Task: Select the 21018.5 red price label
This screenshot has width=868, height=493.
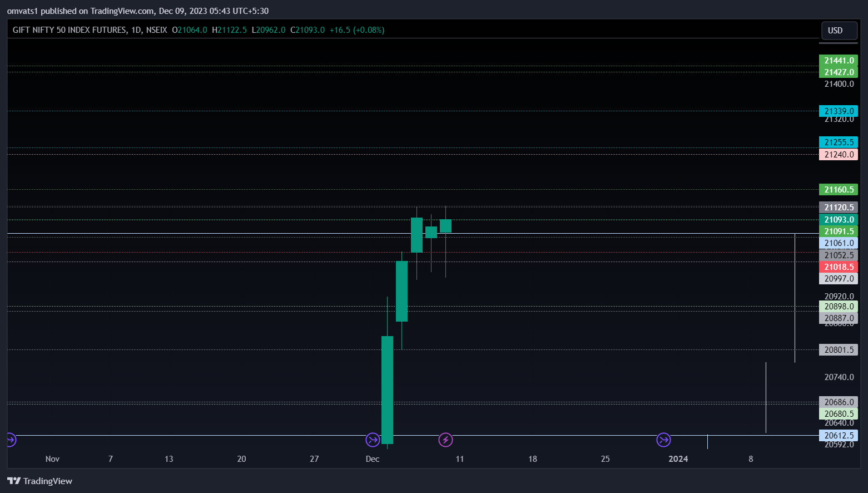Action: pos(839,267)
